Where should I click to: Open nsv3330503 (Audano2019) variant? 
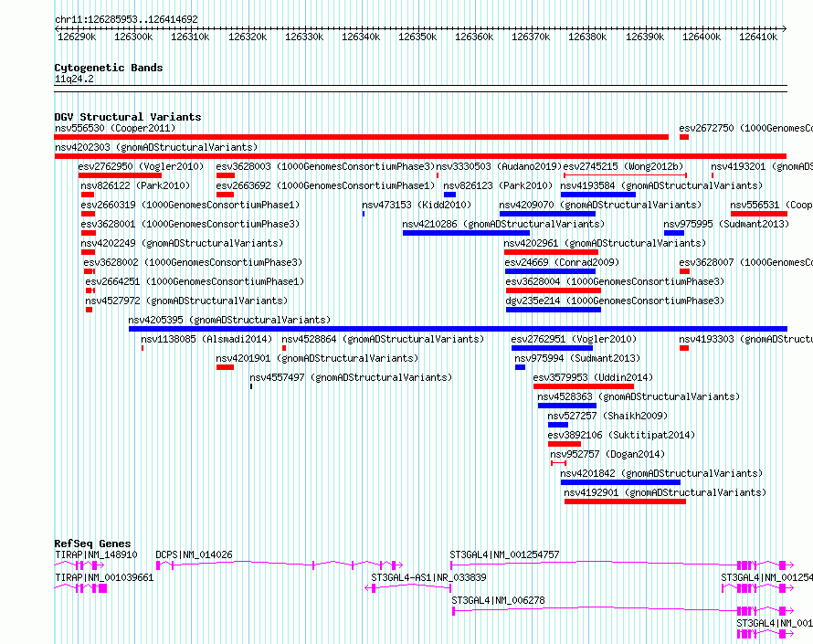(x=499, y=166)
